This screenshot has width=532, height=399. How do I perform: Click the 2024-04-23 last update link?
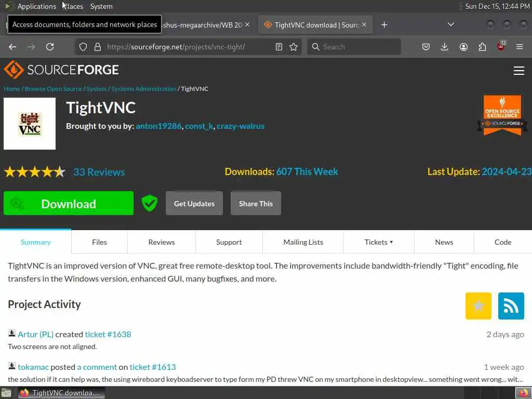tap(507, 171)
